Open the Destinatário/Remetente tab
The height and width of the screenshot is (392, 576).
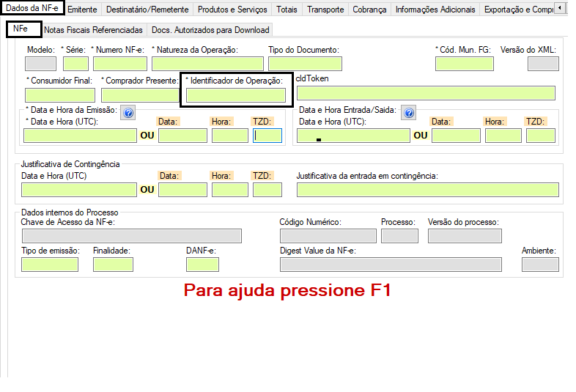click(x=147, y=10)
